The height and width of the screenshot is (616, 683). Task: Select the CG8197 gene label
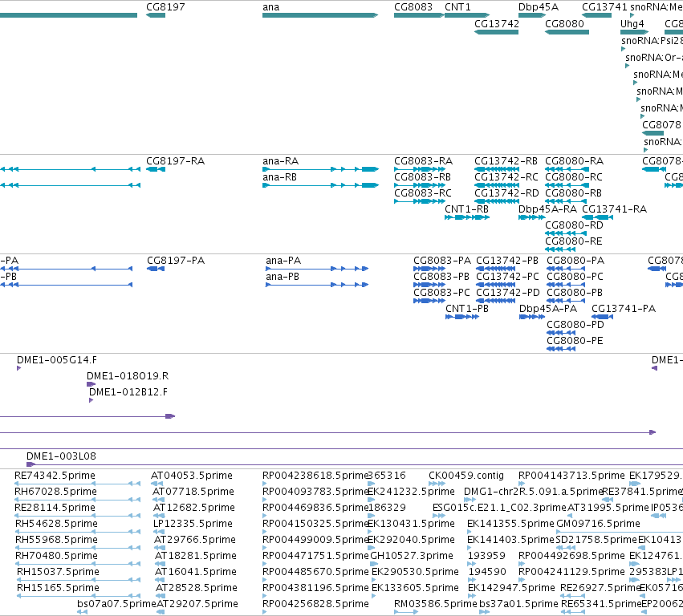165,7
